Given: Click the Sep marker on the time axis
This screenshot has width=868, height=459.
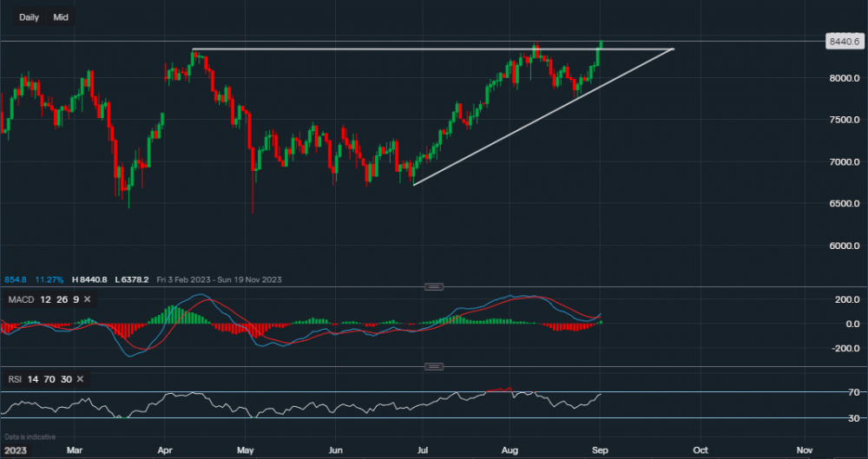Looking at the screenshot, I should tap(598, 450).
